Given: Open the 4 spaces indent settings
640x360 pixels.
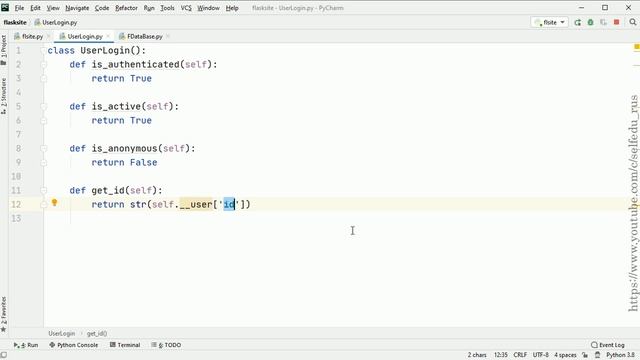Looking at the screenshot, I should 565,355.
